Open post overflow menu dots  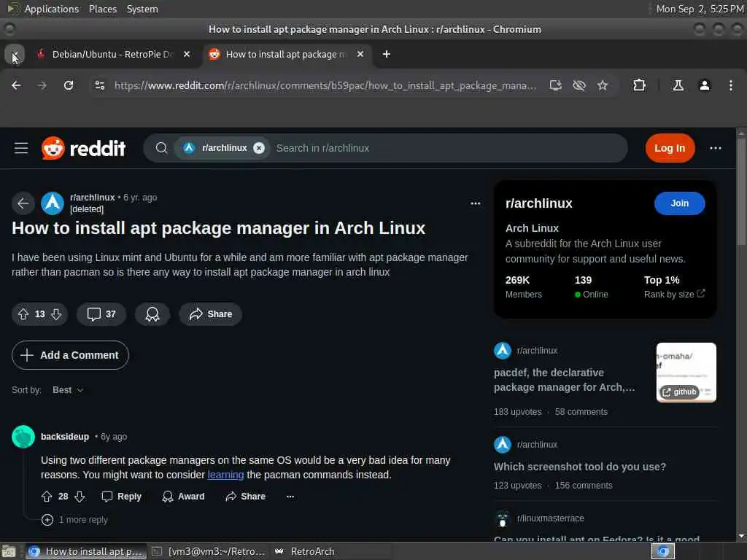(475, 203)
